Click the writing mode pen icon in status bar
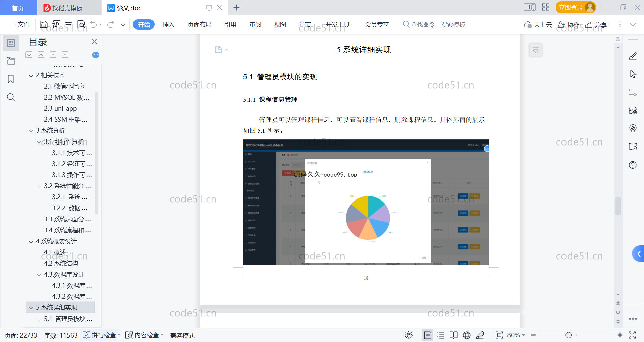 tap(480, 335)
